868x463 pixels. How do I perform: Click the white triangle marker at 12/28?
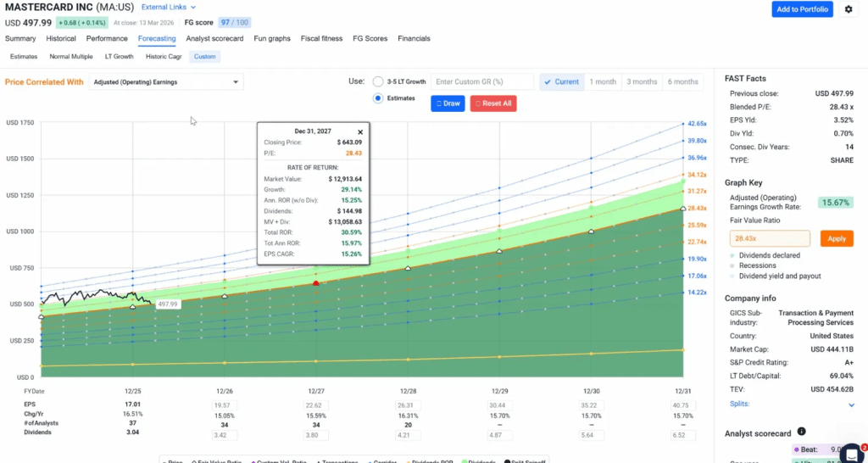[408, 268]
